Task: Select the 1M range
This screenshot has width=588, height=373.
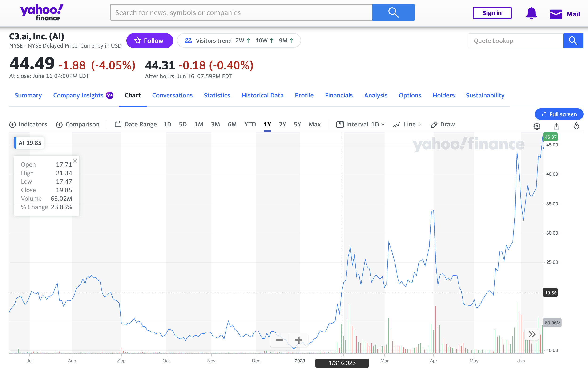Action: [199, 124]
